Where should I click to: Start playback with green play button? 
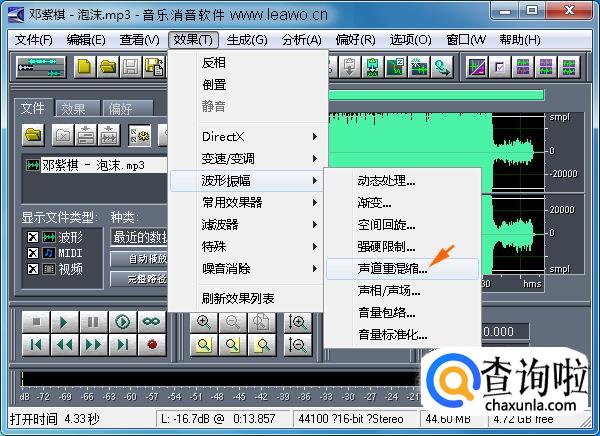[64, 322]
